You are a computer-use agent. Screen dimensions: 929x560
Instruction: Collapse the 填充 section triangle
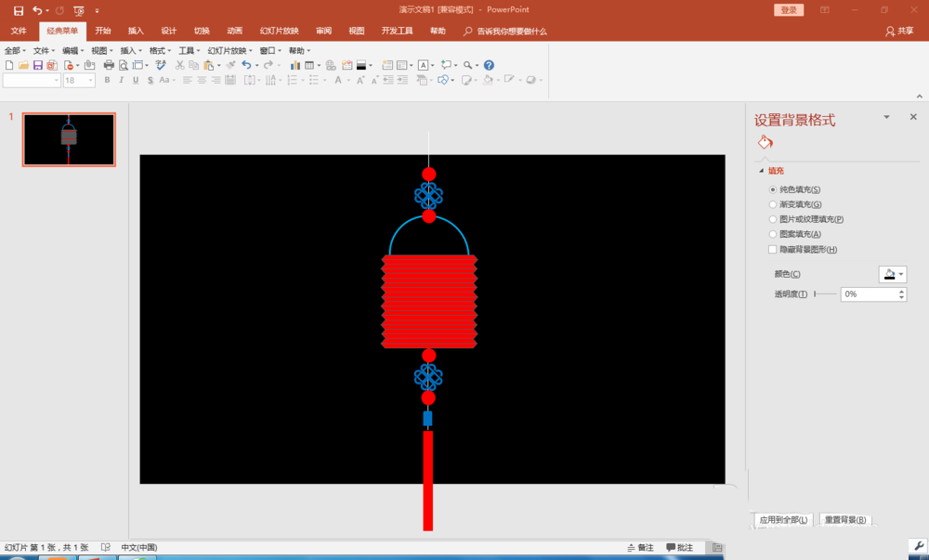pyautogui.click(x=762, y=171)
